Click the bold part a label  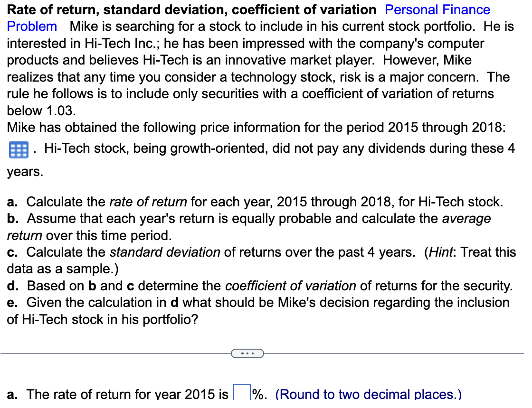[11, 394]
